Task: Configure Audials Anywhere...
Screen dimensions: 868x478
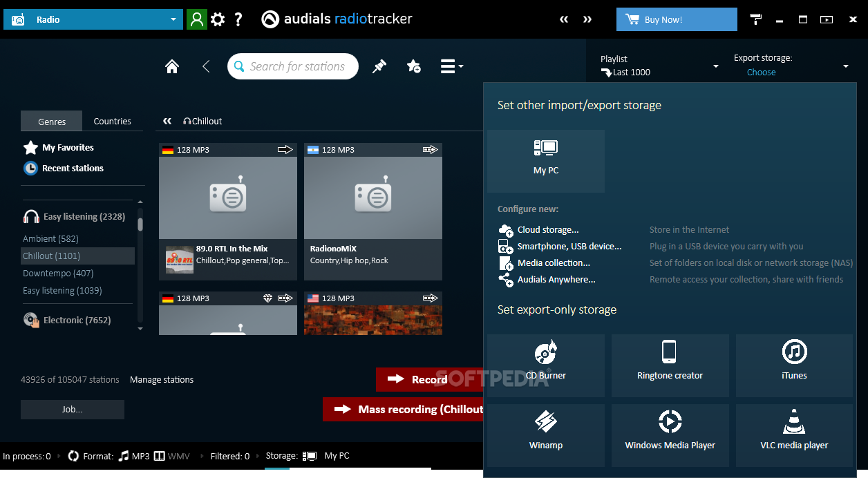Action: coord(547,279)
